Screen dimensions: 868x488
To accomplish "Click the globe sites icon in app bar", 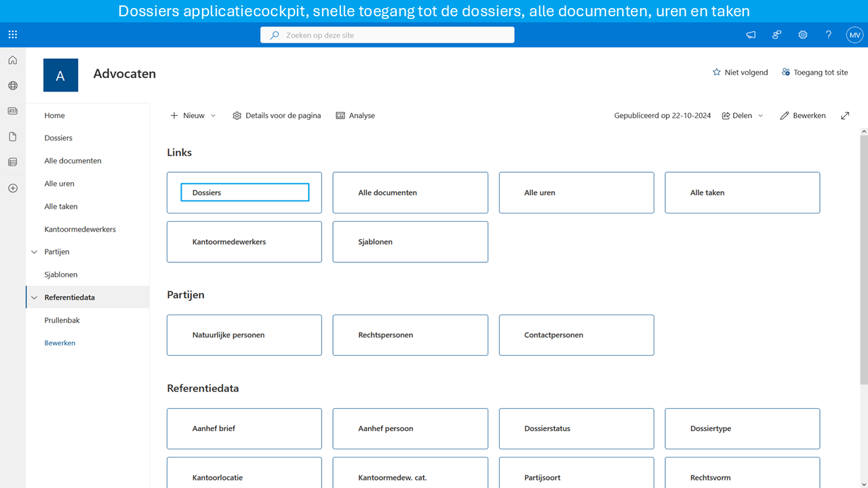I will (12, 86).
